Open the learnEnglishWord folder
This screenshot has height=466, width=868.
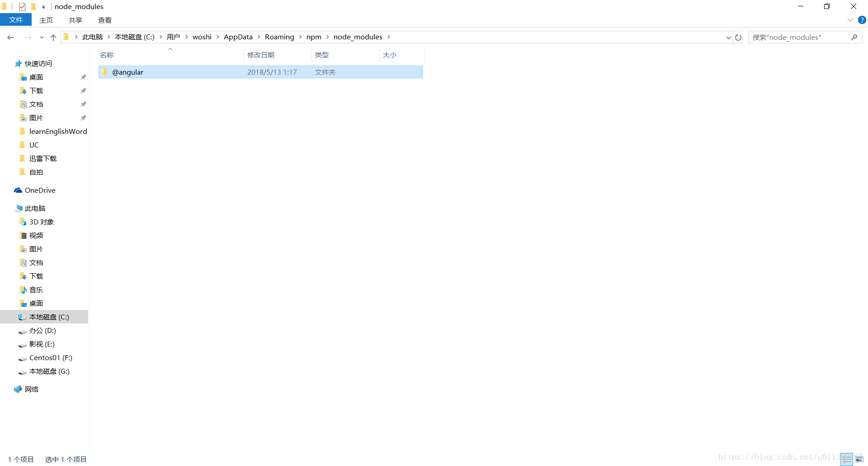(58, 132)
